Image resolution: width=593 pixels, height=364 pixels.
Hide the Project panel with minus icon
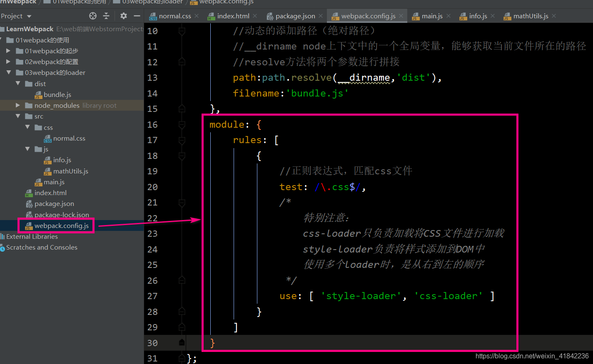tap(137, 16)
